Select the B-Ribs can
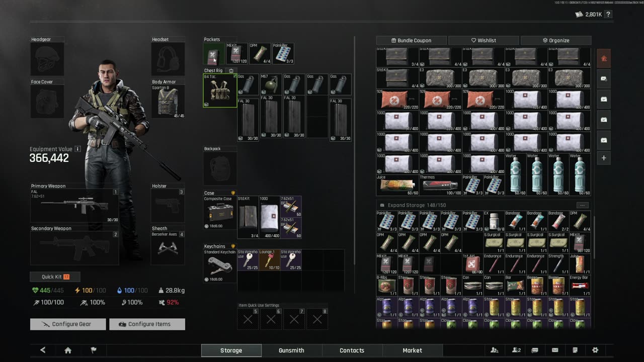This screenshot has width=644, height=362. point(387,286)
